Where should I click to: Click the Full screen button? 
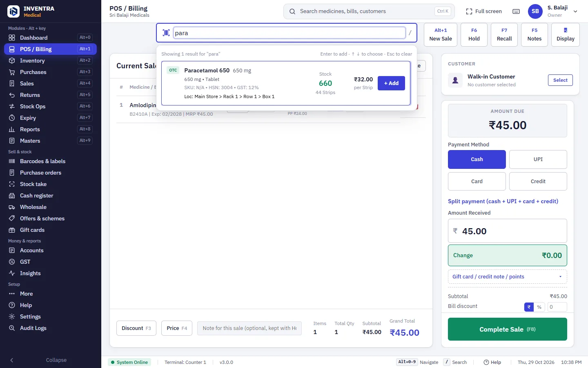point(484,11)
